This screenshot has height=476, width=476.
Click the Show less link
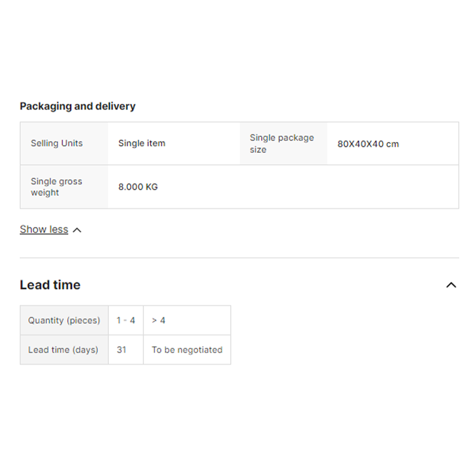pos(44,230)
